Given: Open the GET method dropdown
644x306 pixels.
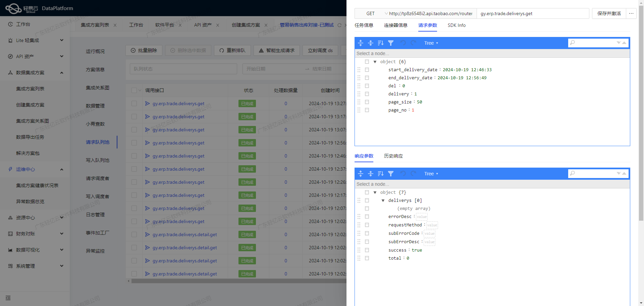Looking at the screenshot, I should click(x=371, y=13).
